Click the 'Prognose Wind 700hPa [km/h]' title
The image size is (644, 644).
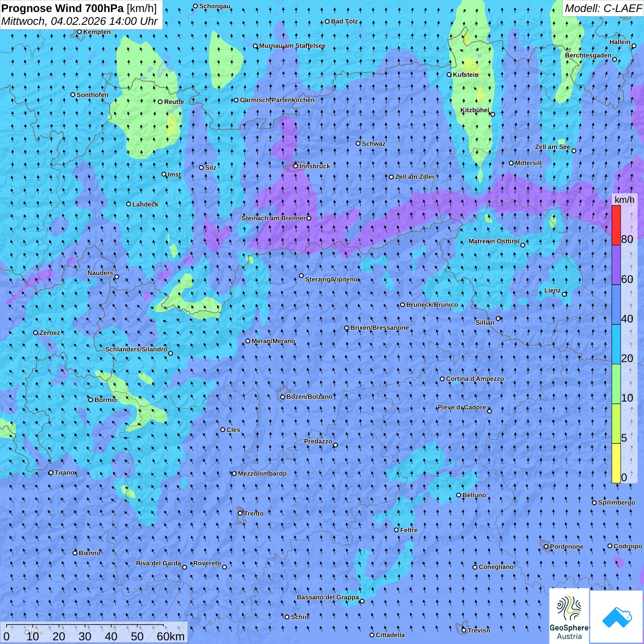pos(79,8)
